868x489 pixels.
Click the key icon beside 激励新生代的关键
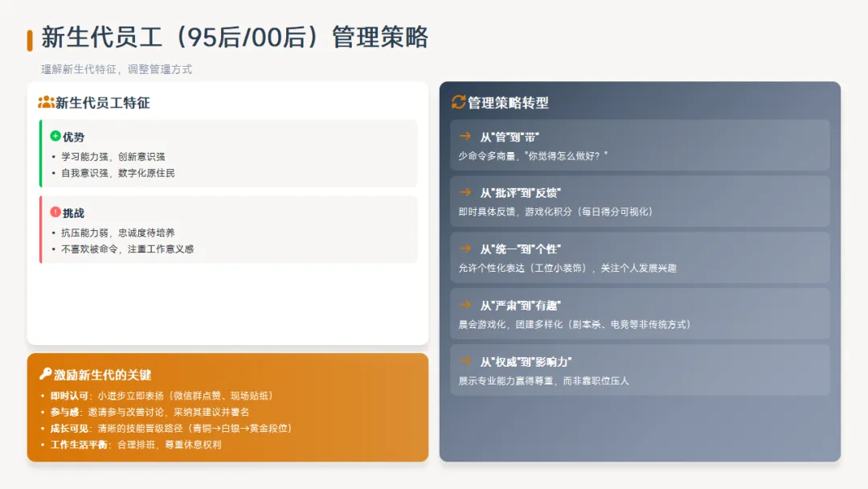pyautogui.click(x=45, y=374)
